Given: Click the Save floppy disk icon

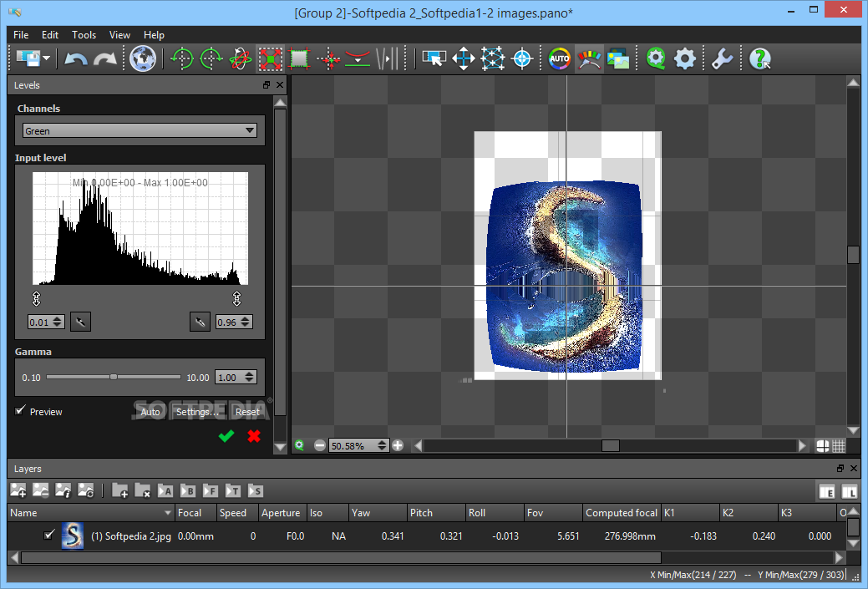Looking at the screenshot, I should pyautogui.click(x=28, y=58).
